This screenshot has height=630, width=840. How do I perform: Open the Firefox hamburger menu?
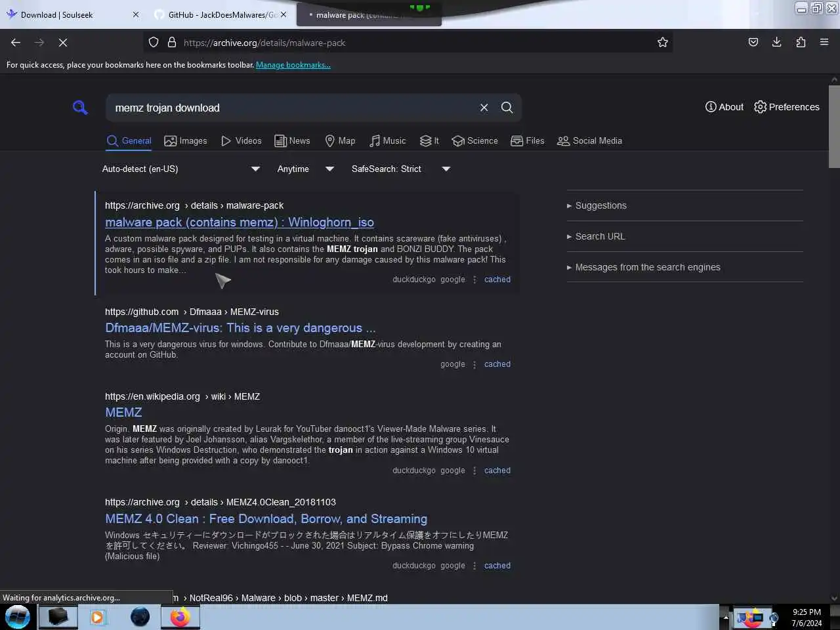[824, 42]
